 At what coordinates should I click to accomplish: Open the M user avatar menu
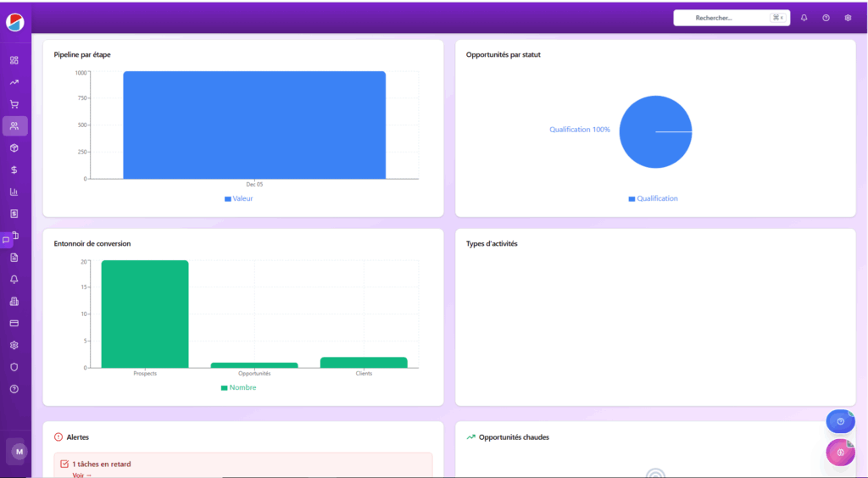[19, 452]
